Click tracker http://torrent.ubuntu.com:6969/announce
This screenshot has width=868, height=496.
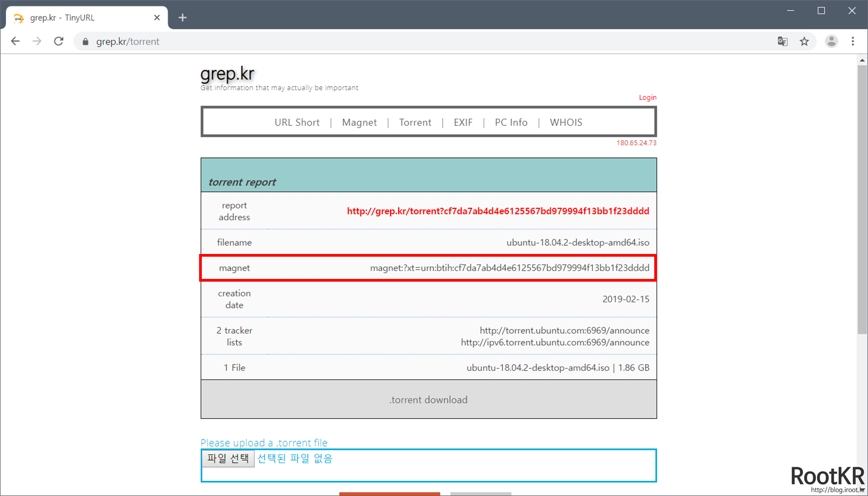564,330
